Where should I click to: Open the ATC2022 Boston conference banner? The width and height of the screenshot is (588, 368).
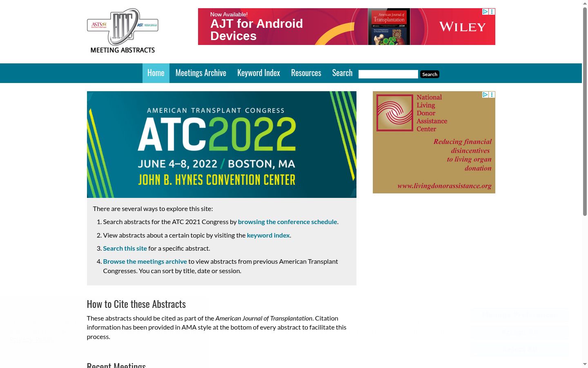point(222,144)
